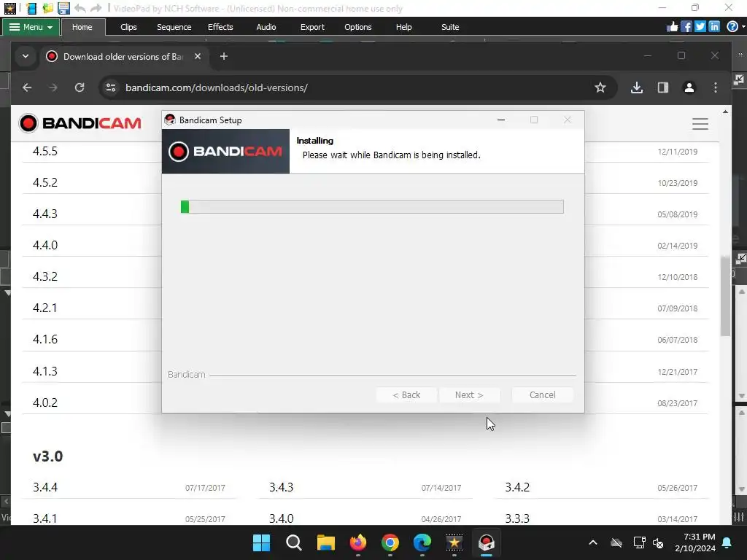
Task: Open the notification bell in taskbar
Action: [x=727, y=542]
